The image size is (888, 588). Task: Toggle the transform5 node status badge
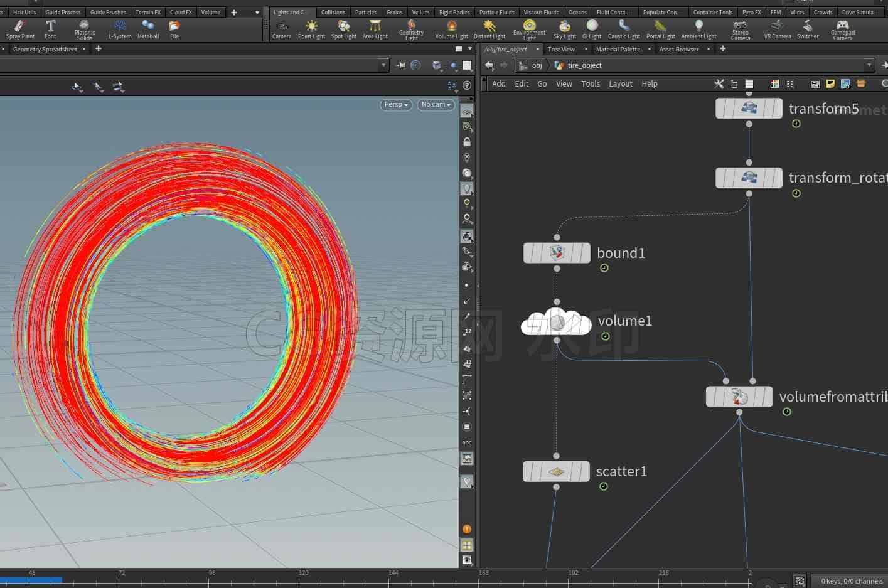coord(796,124)
